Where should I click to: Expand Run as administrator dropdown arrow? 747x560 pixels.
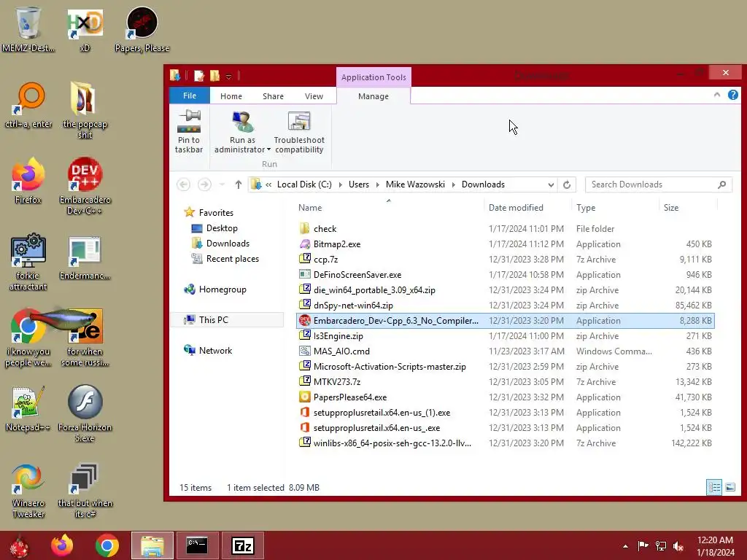coord(268,149)
